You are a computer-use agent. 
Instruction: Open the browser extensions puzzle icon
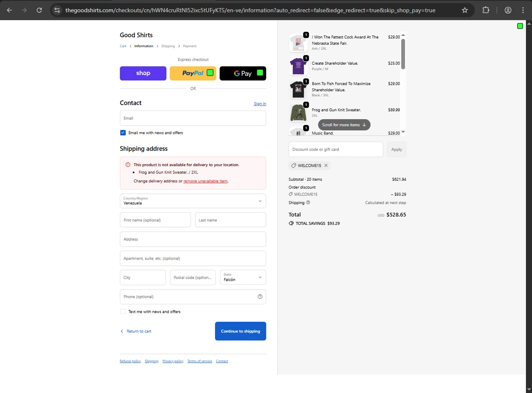point(486,10)
